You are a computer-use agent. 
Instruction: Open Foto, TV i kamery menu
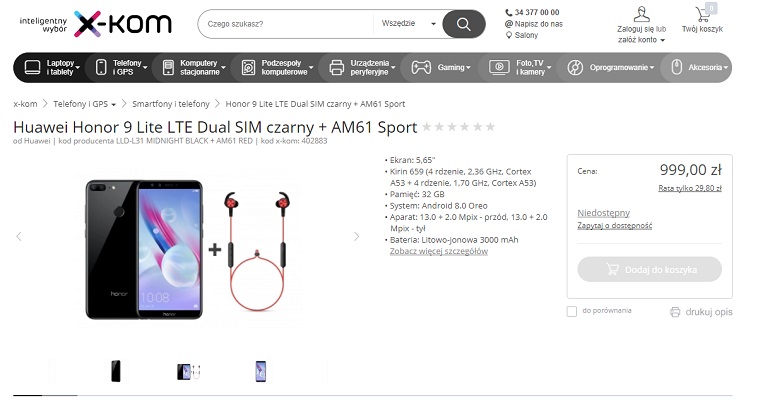[520, 68]
